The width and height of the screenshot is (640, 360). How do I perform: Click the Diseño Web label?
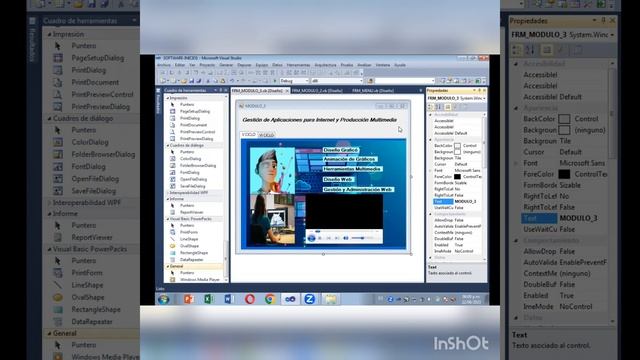(x=338, y=179)
